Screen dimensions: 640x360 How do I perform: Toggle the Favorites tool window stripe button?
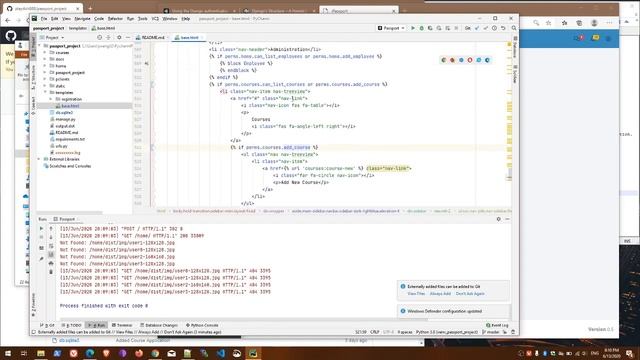pos(33,304)
